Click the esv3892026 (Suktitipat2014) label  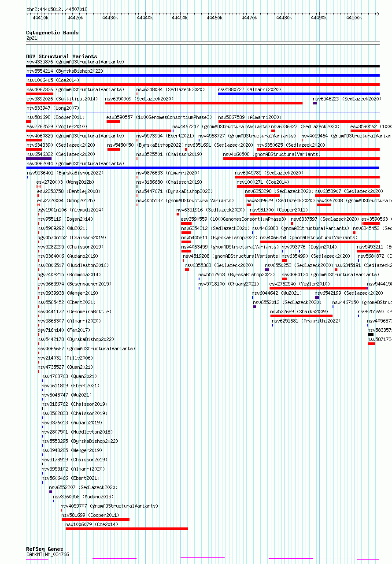pyautogui.click(x=62, y=99)
